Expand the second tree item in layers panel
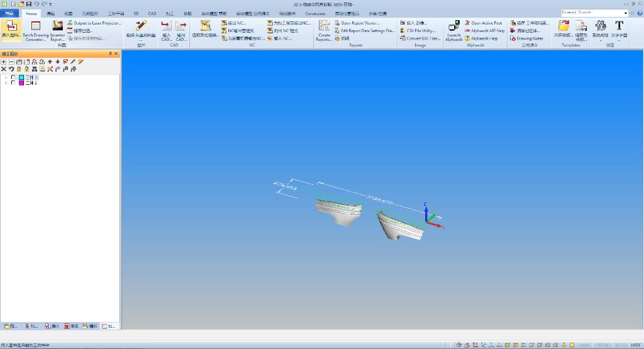Screen dimensions: 644x349 point(6,82)
